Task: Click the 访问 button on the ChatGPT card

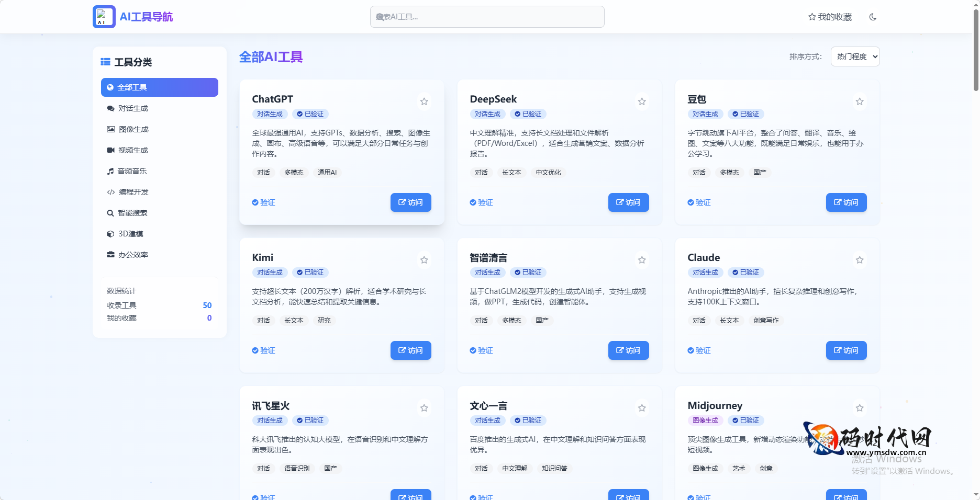Action: (410, 202)
